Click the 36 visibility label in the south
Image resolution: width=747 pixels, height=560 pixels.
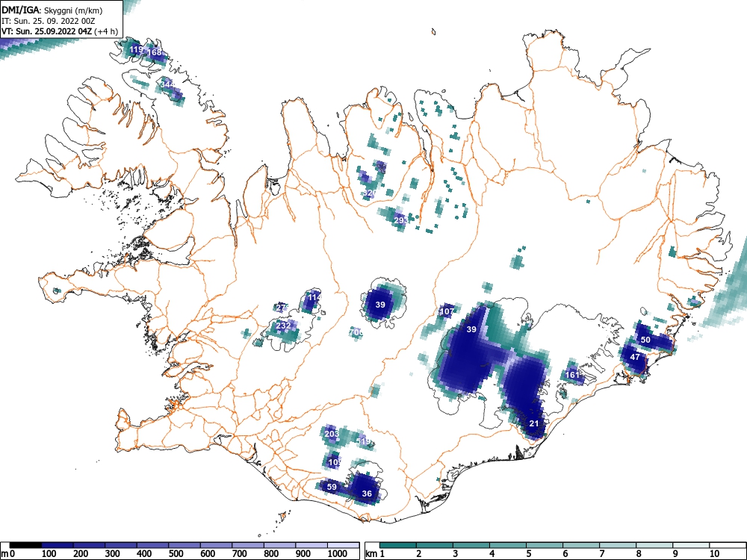367,494
